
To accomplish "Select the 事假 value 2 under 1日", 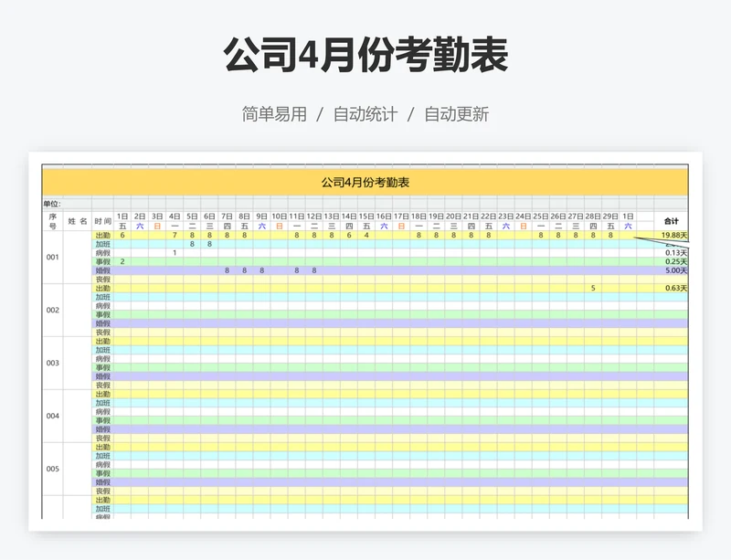I will (x=122, y=261).
